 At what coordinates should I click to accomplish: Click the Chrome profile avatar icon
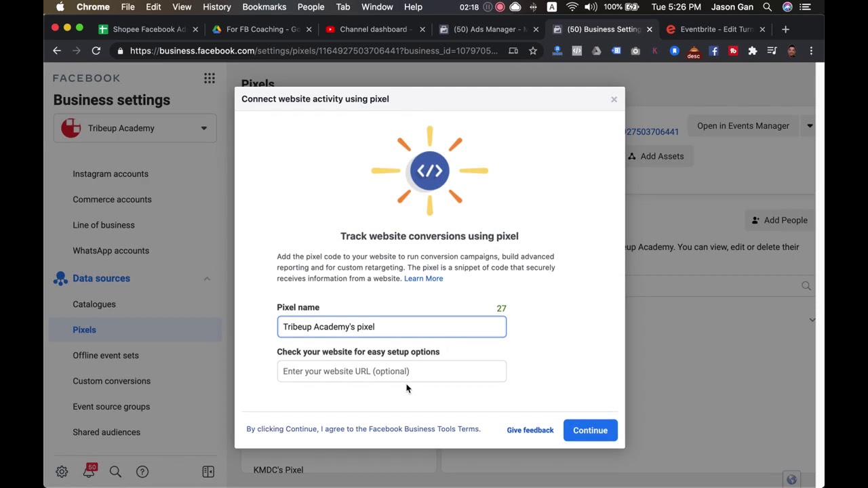tap(792, 51)
